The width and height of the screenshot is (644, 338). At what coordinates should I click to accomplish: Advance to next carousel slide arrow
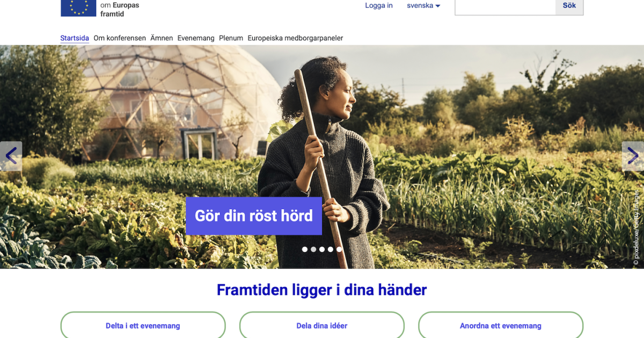633,156
